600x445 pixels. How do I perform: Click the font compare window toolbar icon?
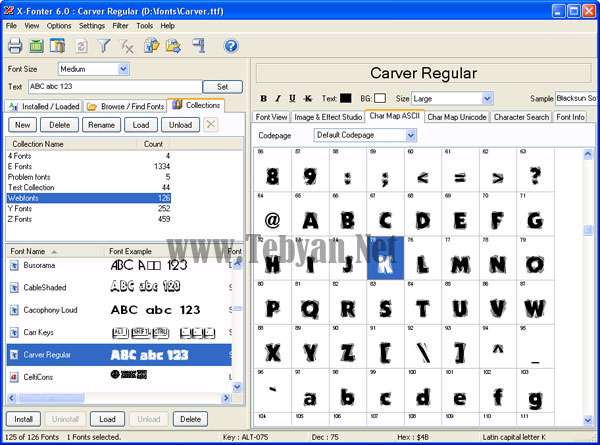57,46
